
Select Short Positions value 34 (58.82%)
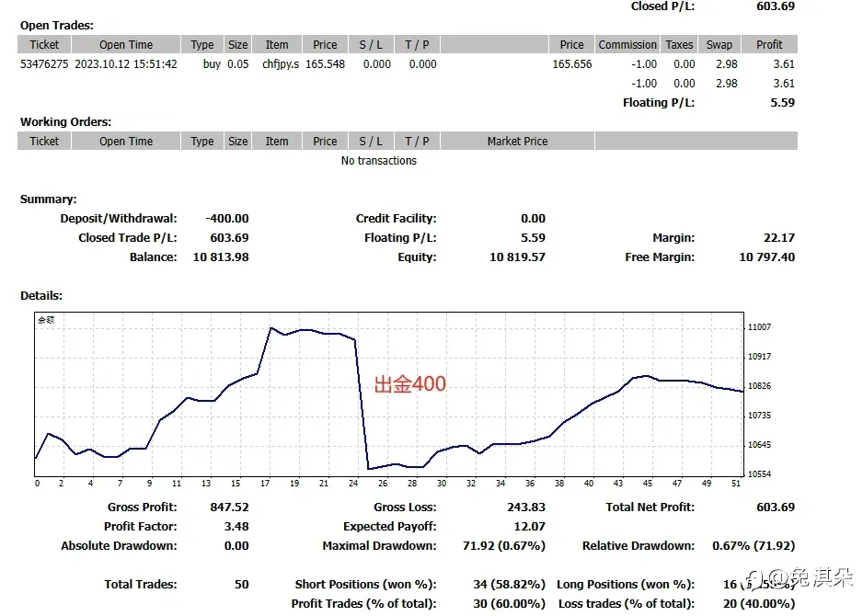509,584
